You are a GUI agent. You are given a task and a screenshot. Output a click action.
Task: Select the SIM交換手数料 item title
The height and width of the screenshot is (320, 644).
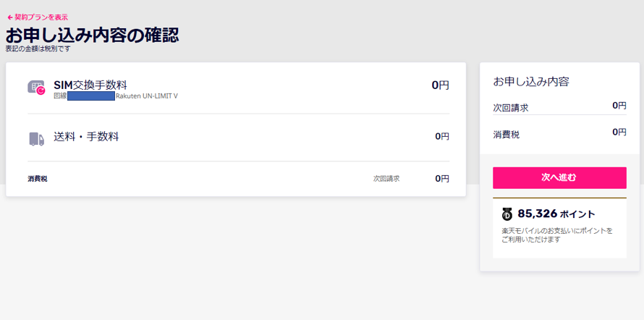pyautogui.click(x=90, y=85)
